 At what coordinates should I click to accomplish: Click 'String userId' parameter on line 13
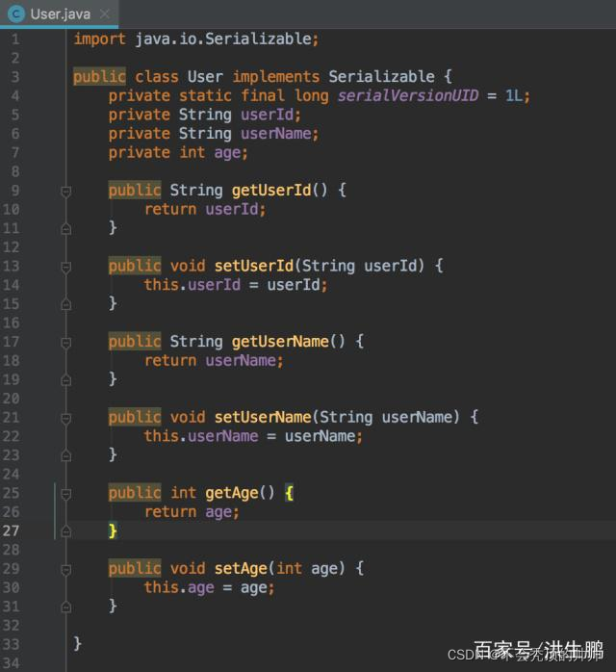pyautogui.click(x=359, y=266)
